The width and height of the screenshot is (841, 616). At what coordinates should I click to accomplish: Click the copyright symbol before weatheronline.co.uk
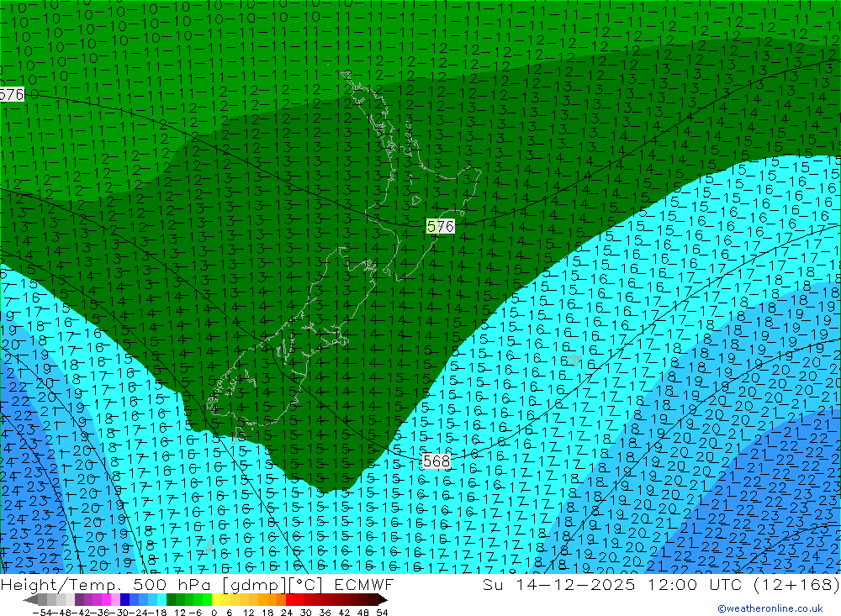[x=721, y=609]
